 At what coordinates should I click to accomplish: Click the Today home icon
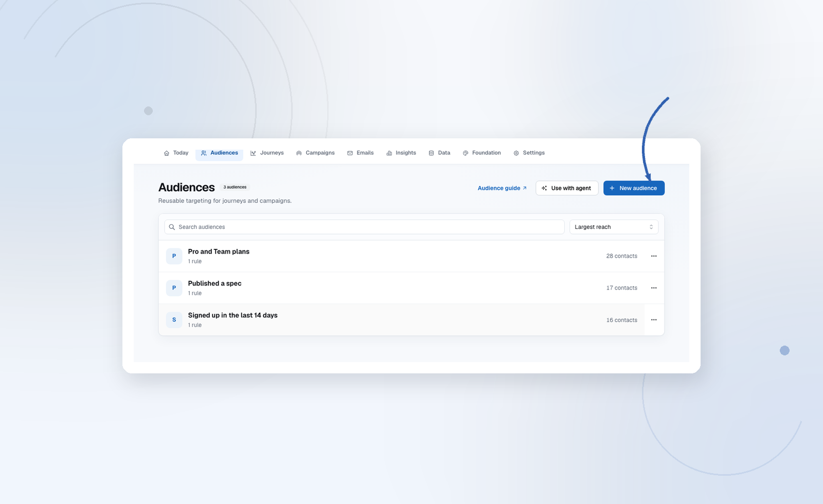(167, 153)
